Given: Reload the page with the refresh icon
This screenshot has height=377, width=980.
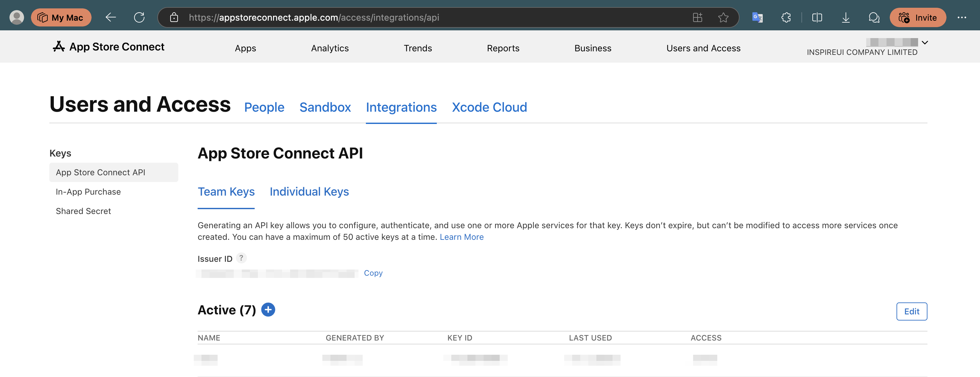Looking at the screenshot, I should coord(139,17).
